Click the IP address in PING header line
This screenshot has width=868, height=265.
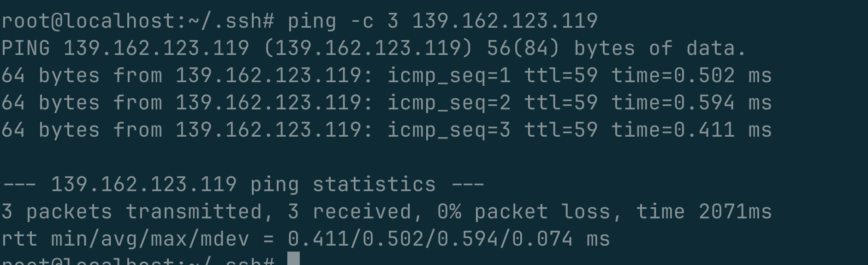156,48
